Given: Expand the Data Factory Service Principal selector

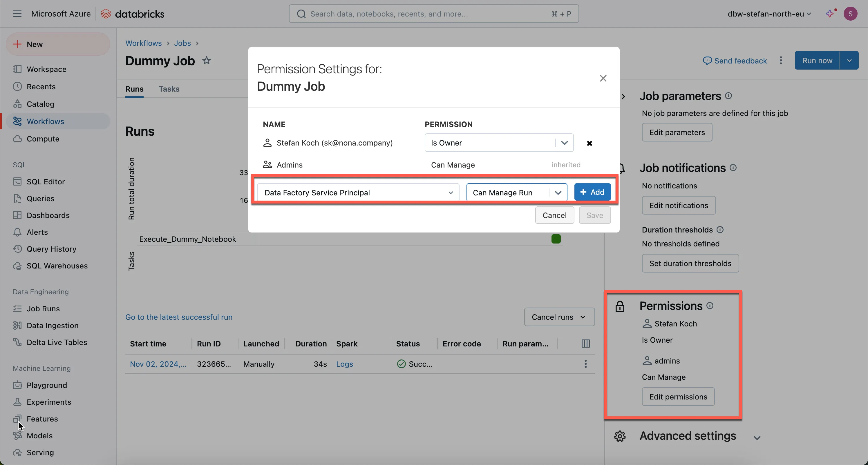Looking at the screenshot, I should pos(451,192).
